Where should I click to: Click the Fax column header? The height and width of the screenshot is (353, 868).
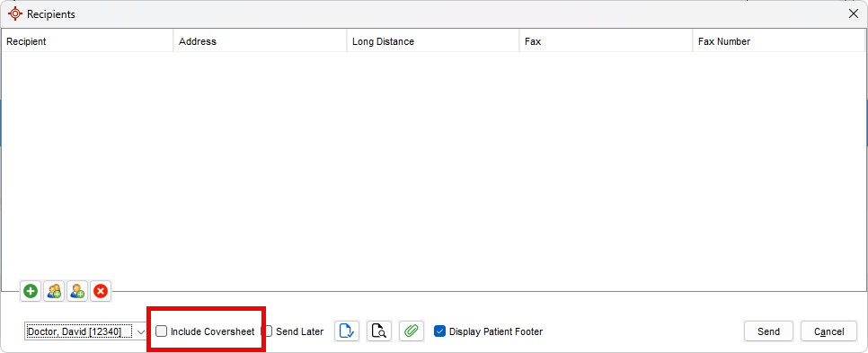606,41
